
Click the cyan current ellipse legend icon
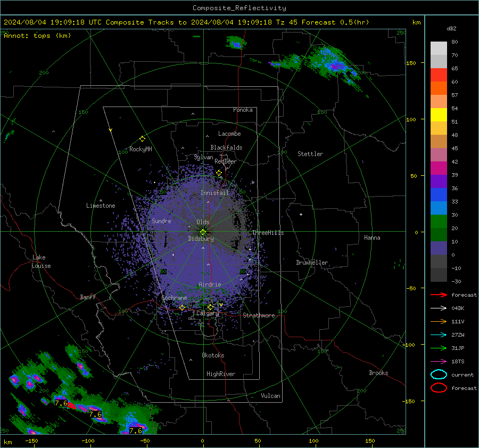tap(439, 374)
